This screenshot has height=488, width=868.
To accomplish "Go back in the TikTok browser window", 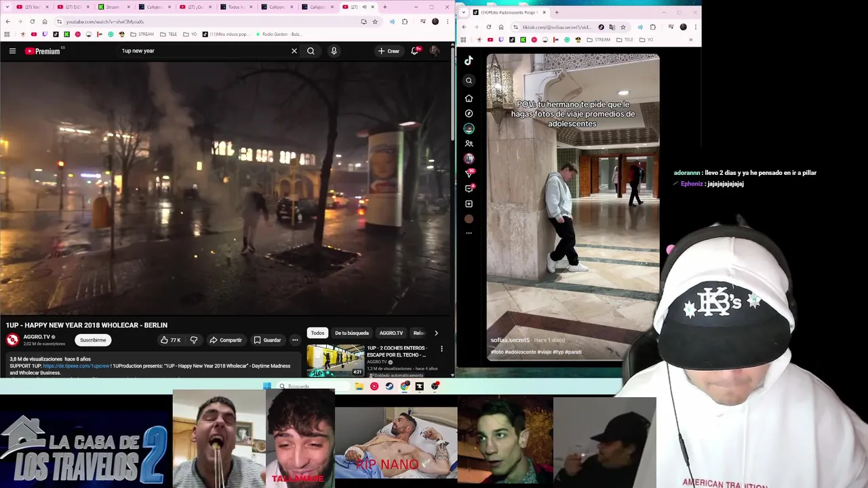I will coord(464,27).
